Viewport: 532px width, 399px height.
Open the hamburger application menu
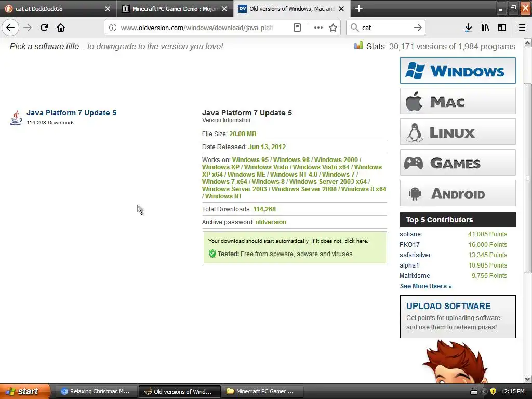(522, 28)
